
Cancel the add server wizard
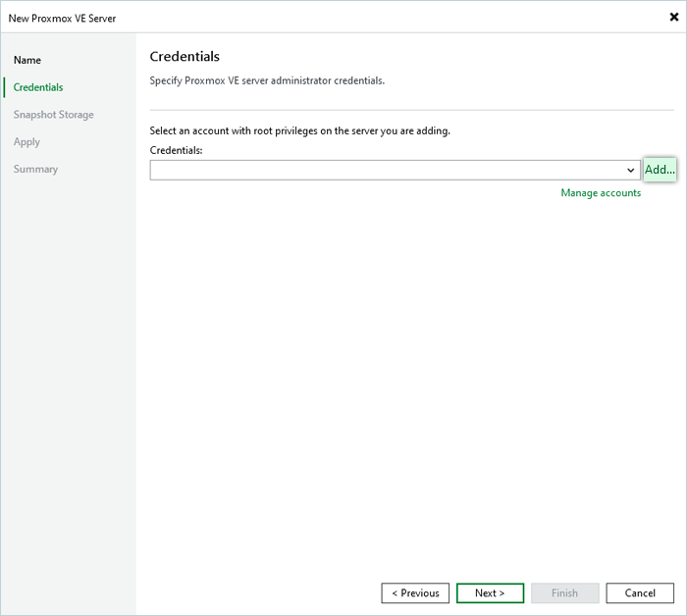(x=640, y=593)
